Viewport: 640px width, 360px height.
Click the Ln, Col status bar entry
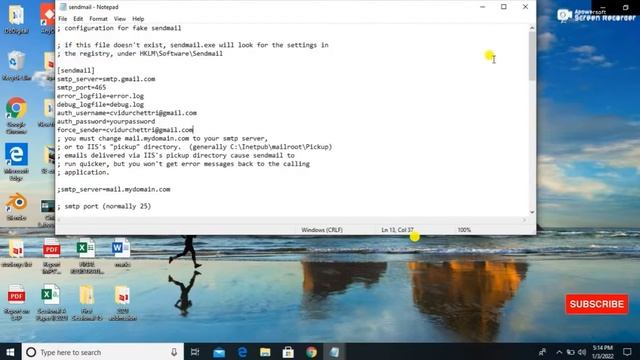397,230
